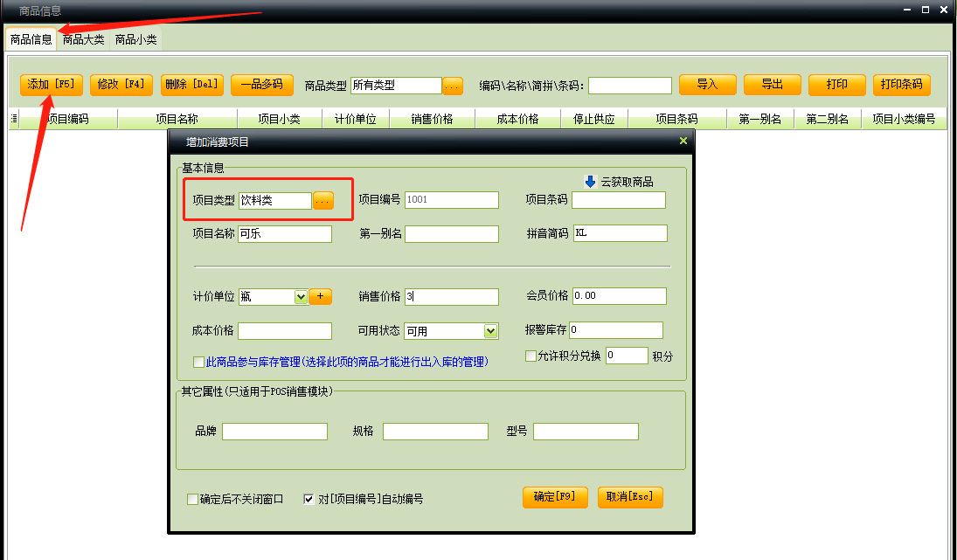Click the cloud fetch product download icon
Screen dimensions: 957x560
pos(590,182)
